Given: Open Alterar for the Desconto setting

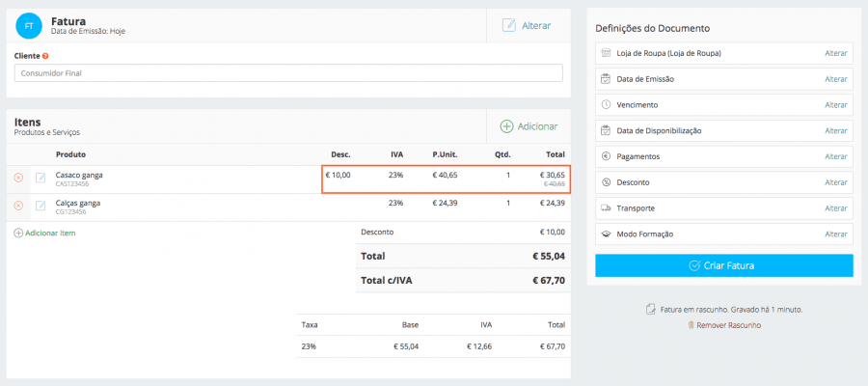Looking at the screenshot, I should pyautogui.click(x=835, y=182).
